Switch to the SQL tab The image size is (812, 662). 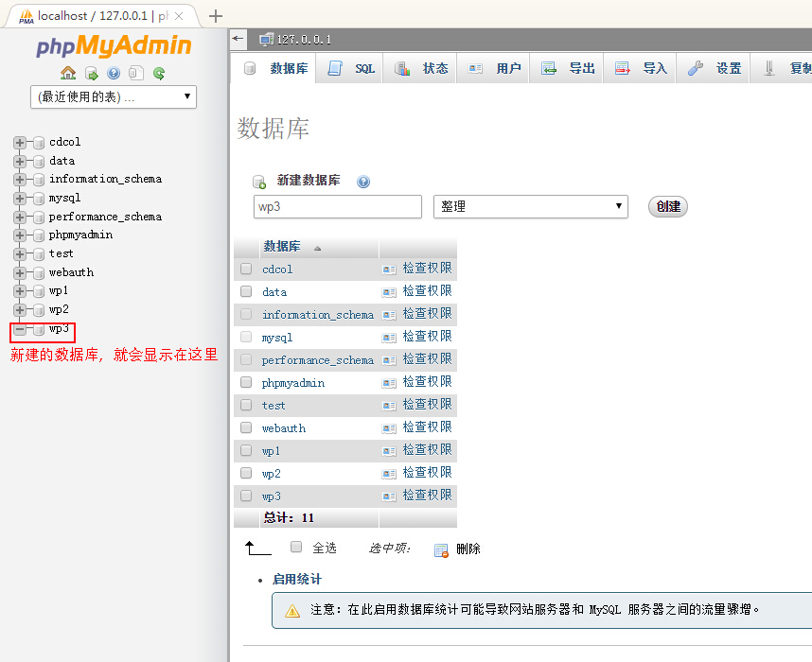[348, 68]
